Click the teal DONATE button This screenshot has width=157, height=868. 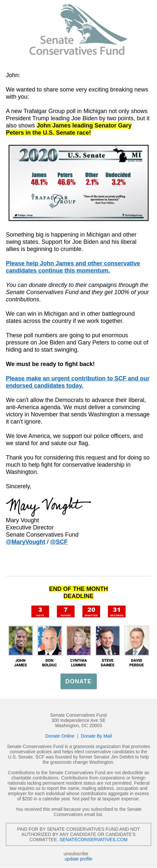click(78, 681)
